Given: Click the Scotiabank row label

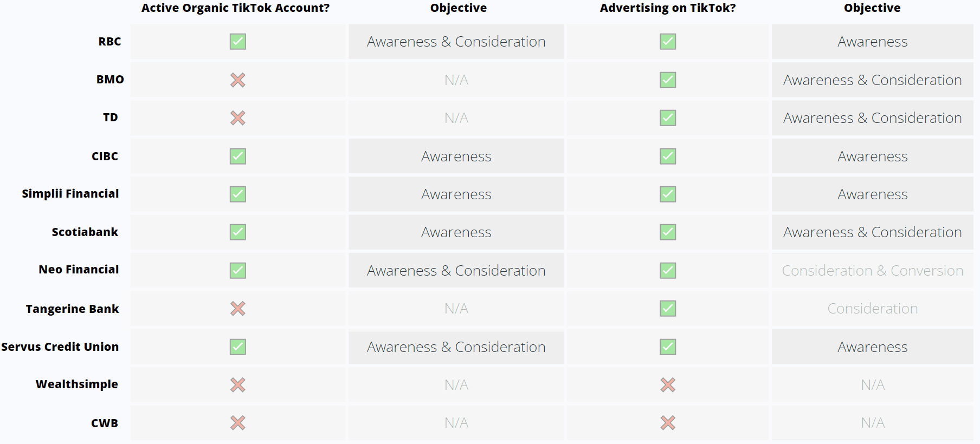Looking at the screenshot, I should (85, 232).
